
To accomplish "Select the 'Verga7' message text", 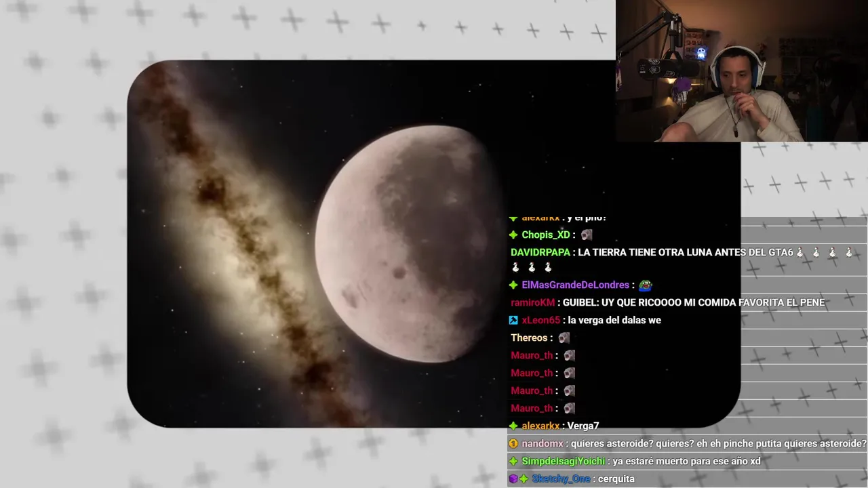I will (583, 426).
